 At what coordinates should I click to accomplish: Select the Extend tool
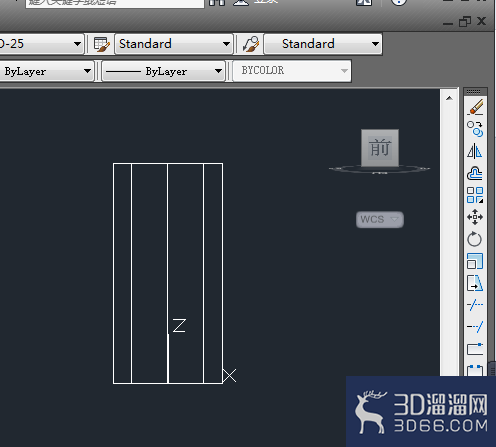coord(475,327)
